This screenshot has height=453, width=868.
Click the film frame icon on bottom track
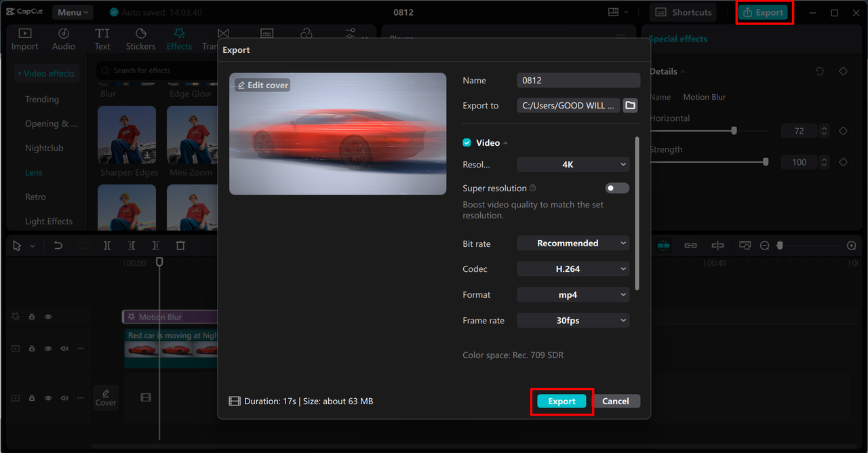(146, 397)
